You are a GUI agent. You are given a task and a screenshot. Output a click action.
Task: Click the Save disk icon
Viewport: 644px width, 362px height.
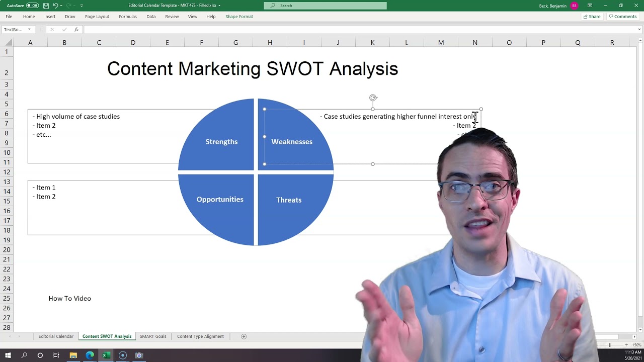pos(46,6)
